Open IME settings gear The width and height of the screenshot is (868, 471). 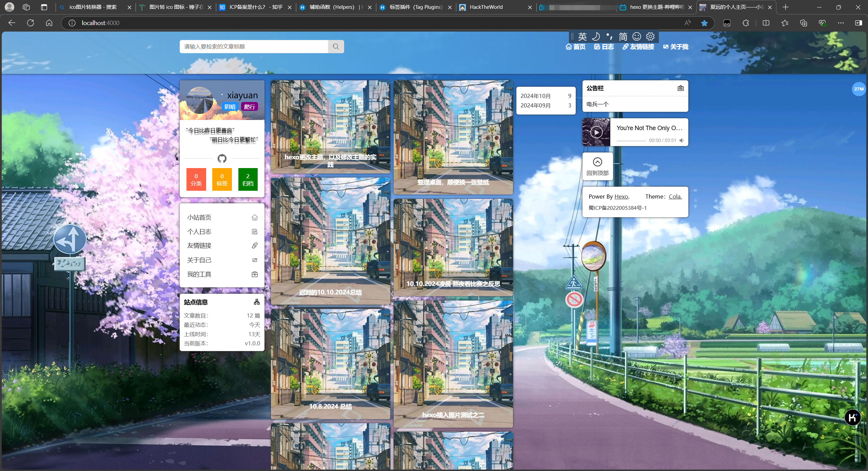[x=650, y=36]
